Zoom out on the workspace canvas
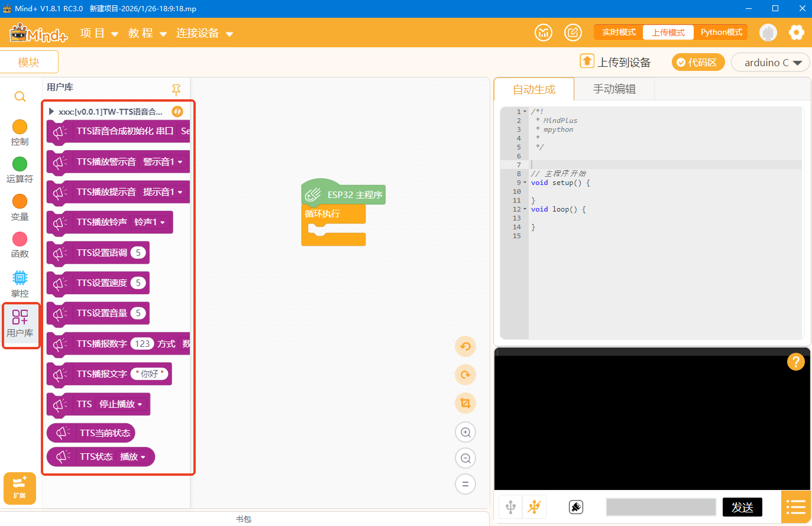This screenshot has height=526, width=812. coord(465,458)
